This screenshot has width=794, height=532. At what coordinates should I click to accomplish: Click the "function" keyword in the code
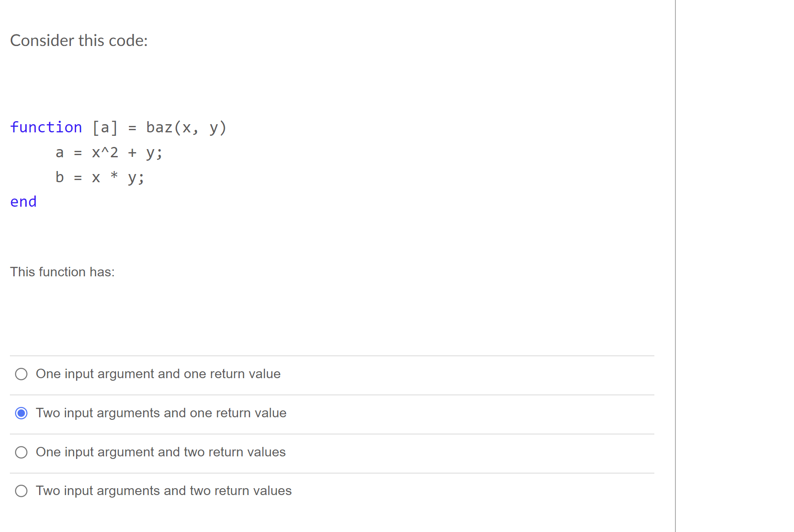tap(46, 127)
